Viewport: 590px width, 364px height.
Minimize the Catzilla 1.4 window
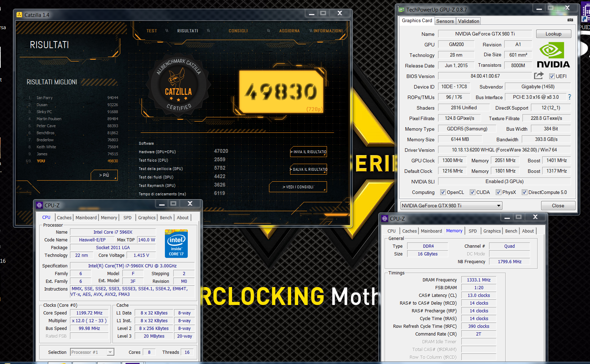(x=311, y=13)
